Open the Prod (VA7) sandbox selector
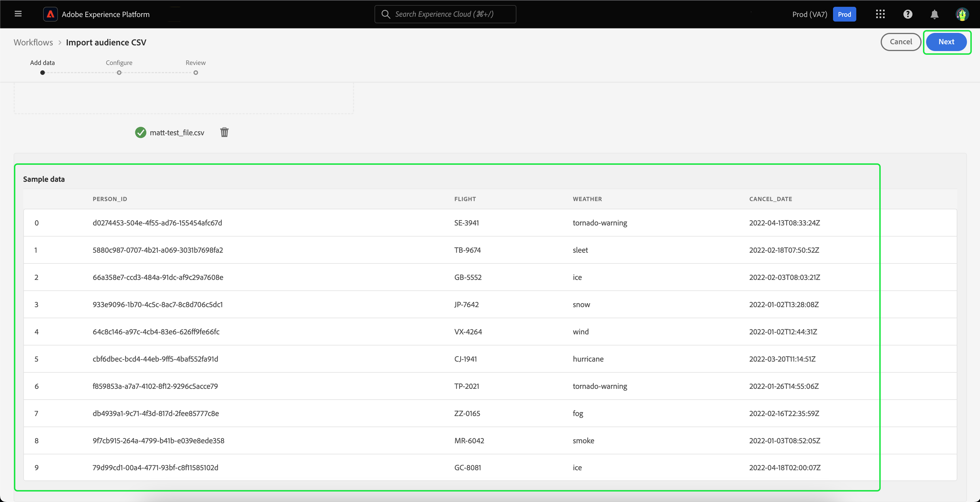 809,14
